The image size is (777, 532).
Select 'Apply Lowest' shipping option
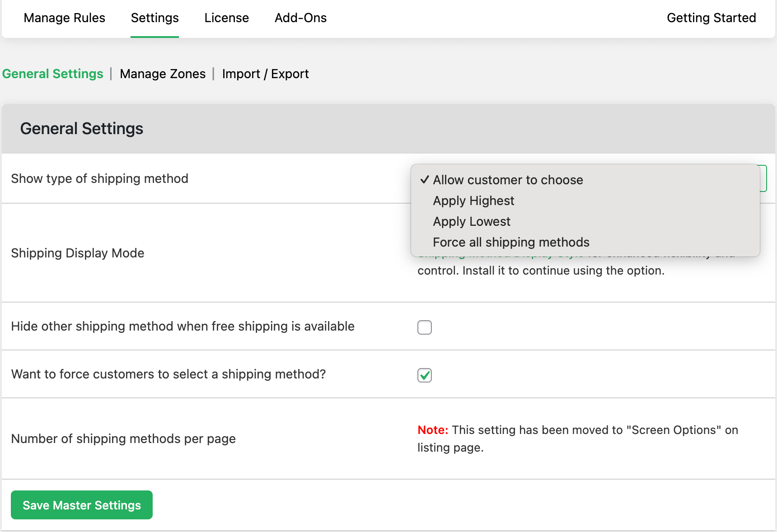[x=472, y=221]
